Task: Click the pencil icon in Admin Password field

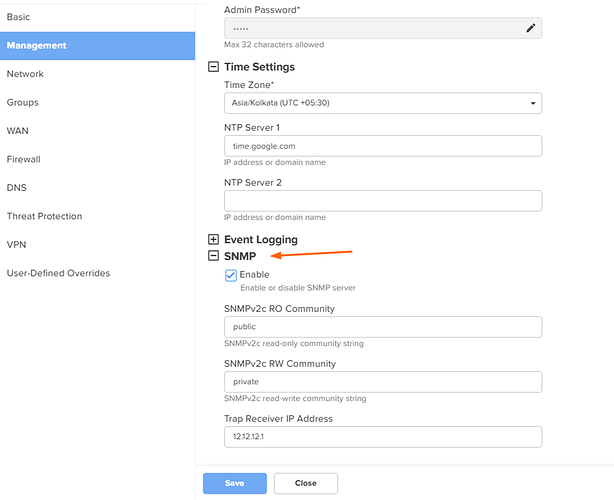Action: click(x=530, y=28)
